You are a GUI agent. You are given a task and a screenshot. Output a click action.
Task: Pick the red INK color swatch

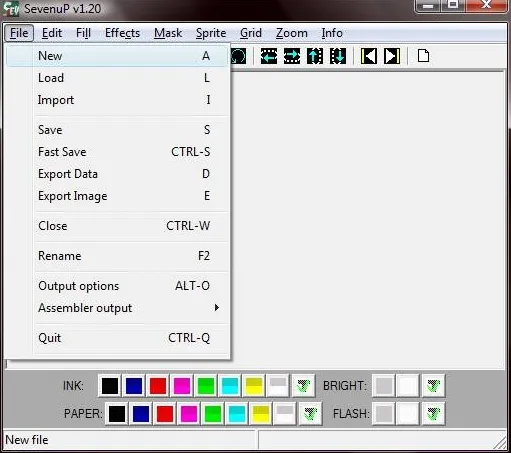(158, 386)
